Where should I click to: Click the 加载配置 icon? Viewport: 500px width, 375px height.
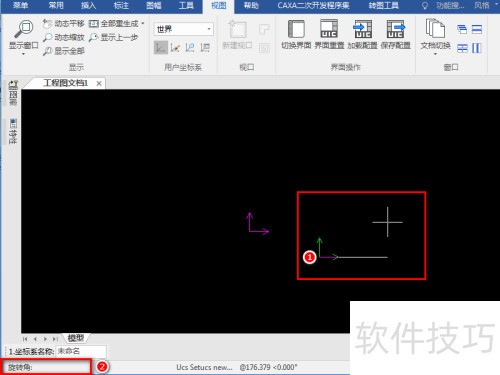[362, 29]
